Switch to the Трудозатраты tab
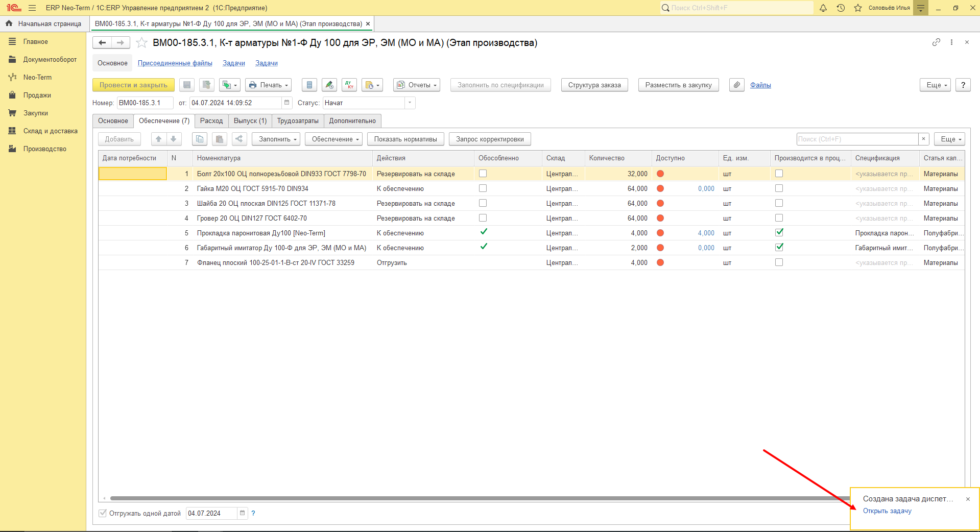The height and width of the screenshot is (532, 980). (298, 121)
